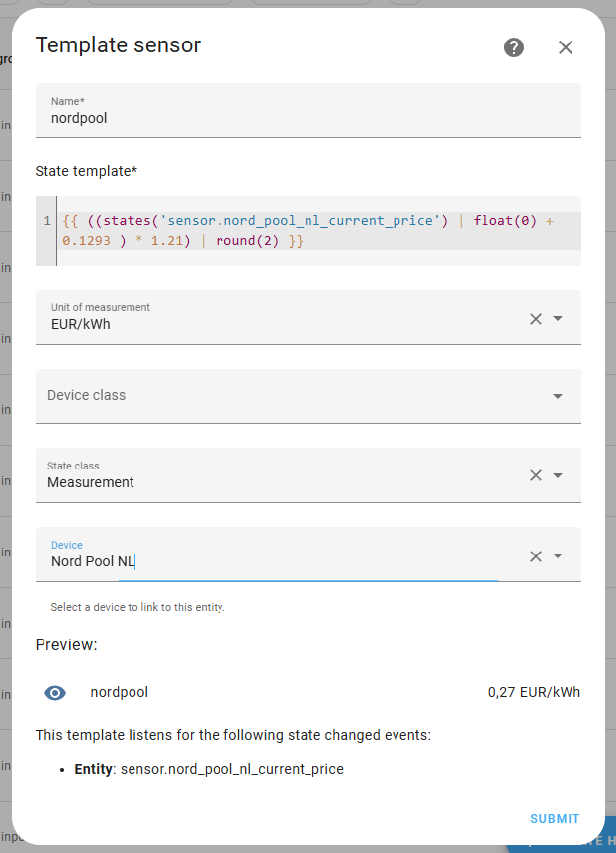The width and height of the screenshot is (616, 853).
Task: Clear the Unit of measurement value
Action: click(x=536, y=318)
